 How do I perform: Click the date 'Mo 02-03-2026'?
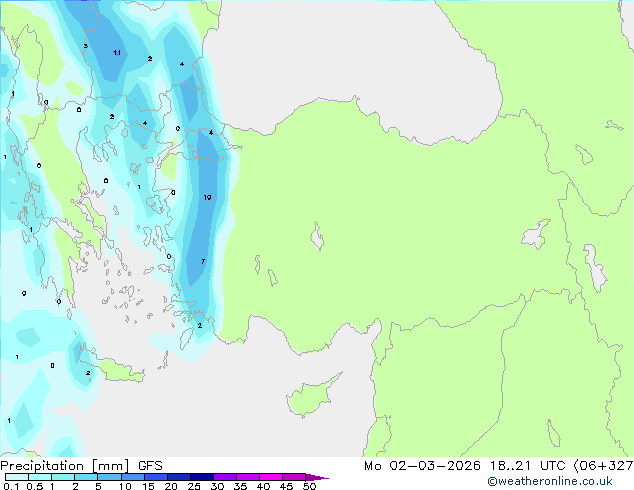tap(422, 466)
